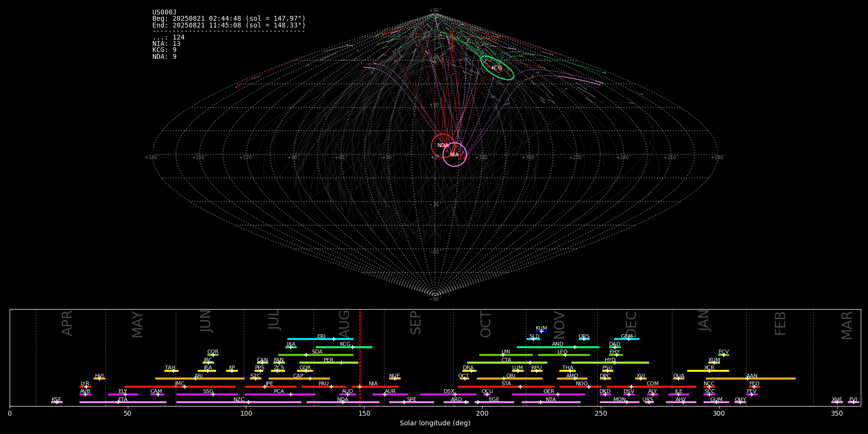Select the ARI shower bar label
868x434 pixels.
pyautogui.click(x=199, y=376)
